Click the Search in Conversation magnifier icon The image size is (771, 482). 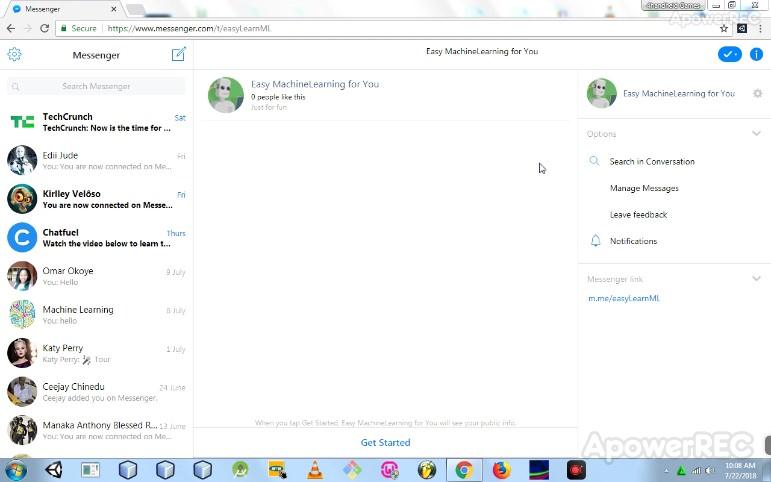[594, 161]
